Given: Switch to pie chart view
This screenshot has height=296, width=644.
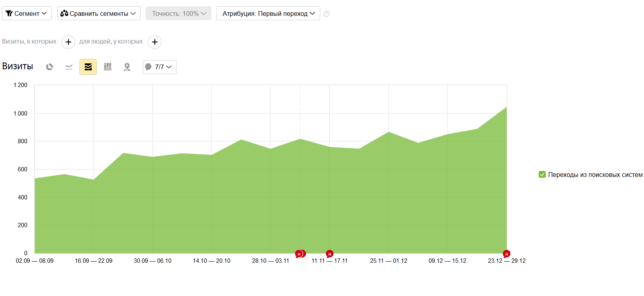Looking at the screenshot, I should pyautogui.click(x=49, y=67).
